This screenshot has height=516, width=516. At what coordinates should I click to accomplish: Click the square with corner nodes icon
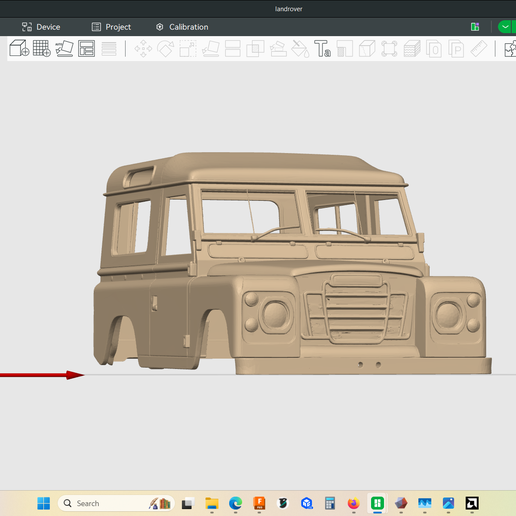tap(389, 49)
